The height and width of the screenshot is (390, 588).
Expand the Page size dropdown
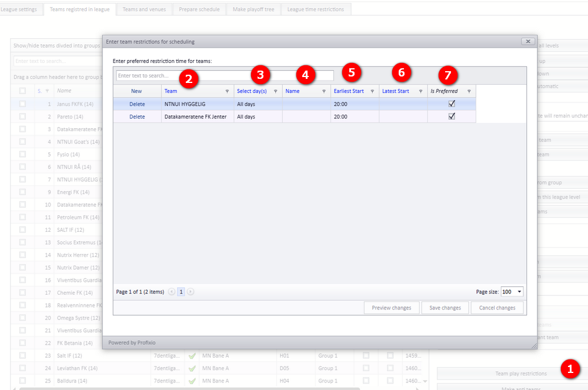pyautogui.click(x=519, y=292)
